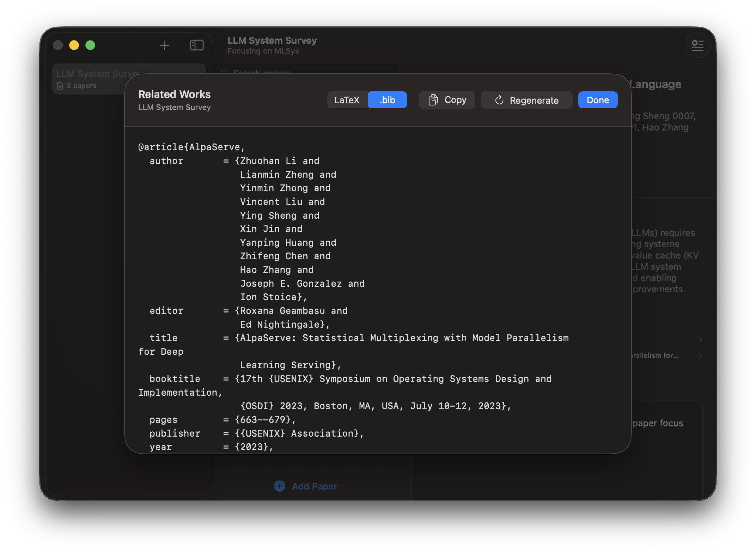Click the search magnifier in the papers list
The width and height of the screenshot is (756, 553).
point(225,73)
